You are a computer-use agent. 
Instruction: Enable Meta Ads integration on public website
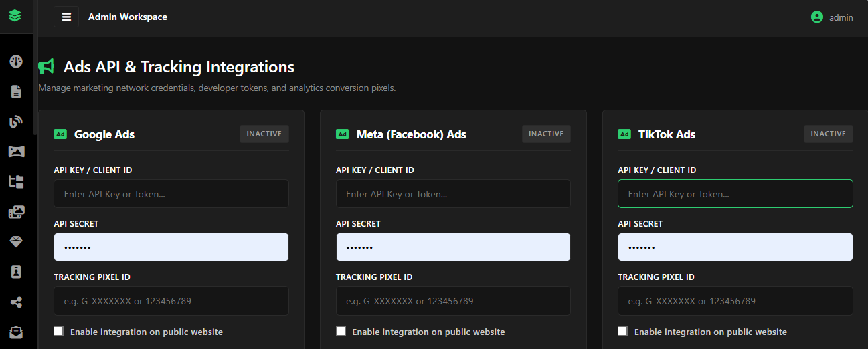(x=341, y=331)
